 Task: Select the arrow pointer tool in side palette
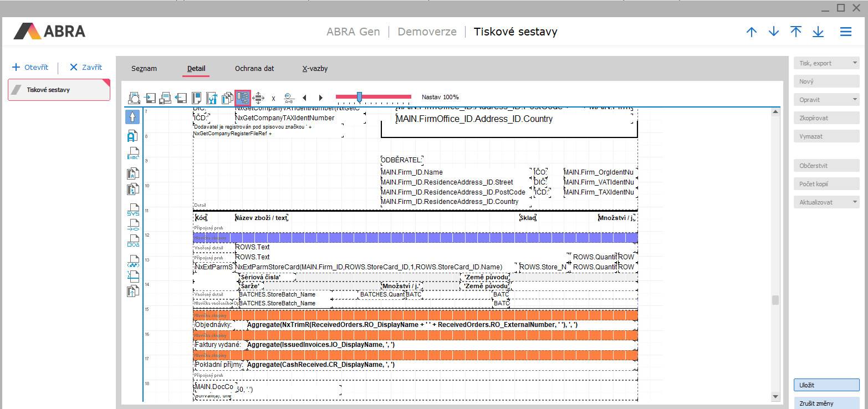click(132, 117)
